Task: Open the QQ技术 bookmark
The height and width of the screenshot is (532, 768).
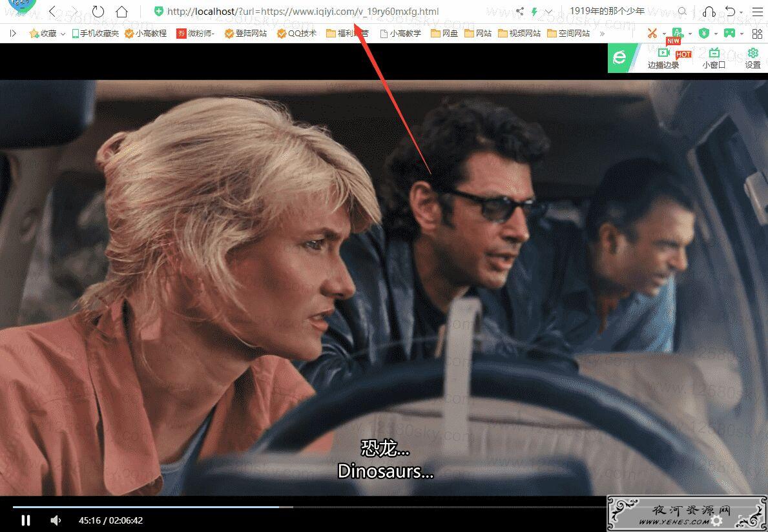Action: 296,34
